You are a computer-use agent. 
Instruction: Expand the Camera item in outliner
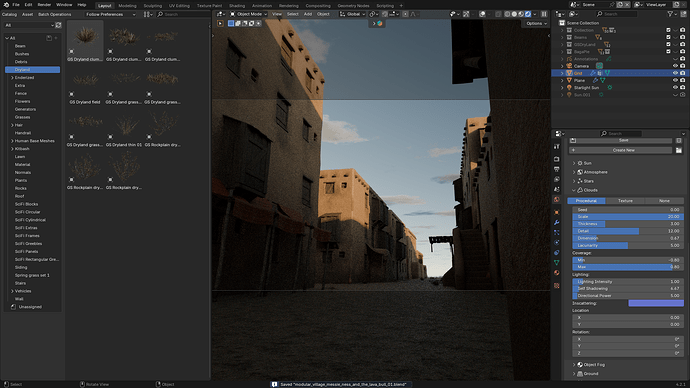(x=562, y=66)
